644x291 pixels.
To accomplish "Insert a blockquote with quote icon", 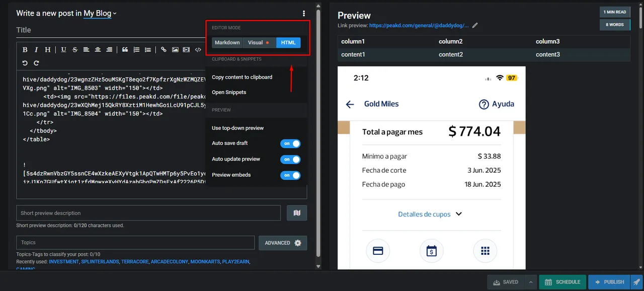I will 125,50.
